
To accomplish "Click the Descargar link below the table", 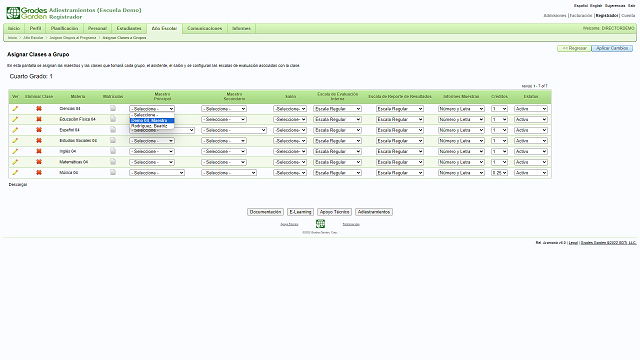I will coord(18,184).
